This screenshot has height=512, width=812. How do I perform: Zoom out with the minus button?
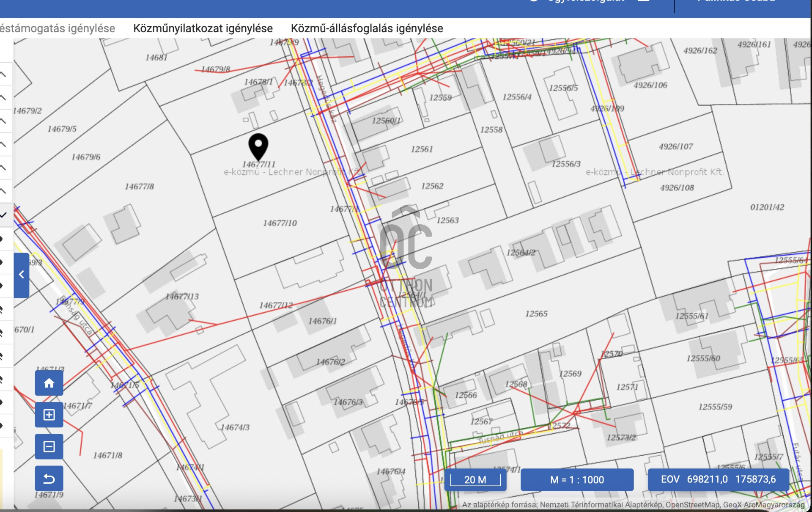49,447
